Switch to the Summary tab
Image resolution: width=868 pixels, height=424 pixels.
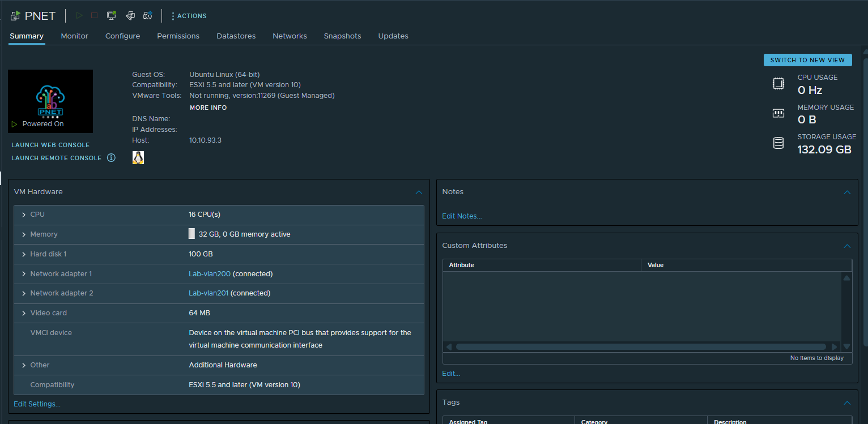coord(27,36)
